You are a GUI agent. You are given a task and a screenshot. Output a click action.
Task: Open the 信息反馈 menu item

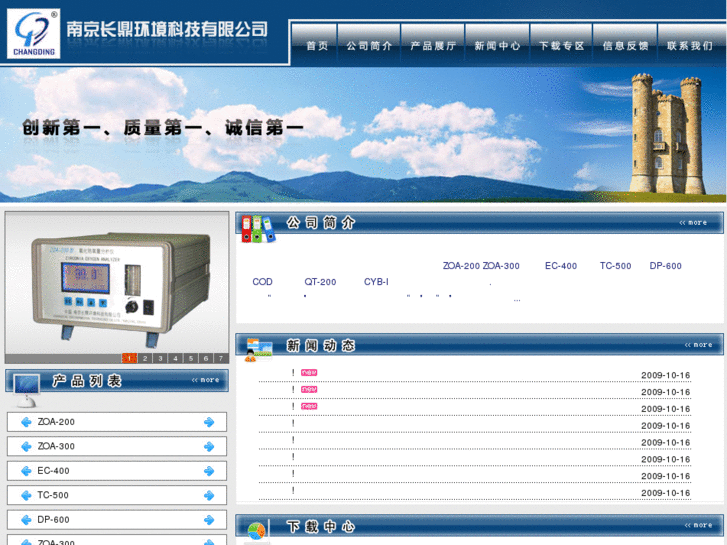pos(625,45)
